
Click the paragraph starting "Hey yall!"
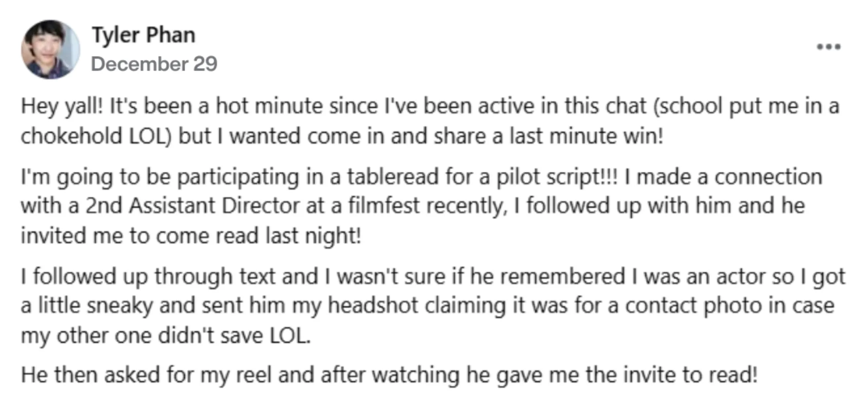tap(430, 121)
